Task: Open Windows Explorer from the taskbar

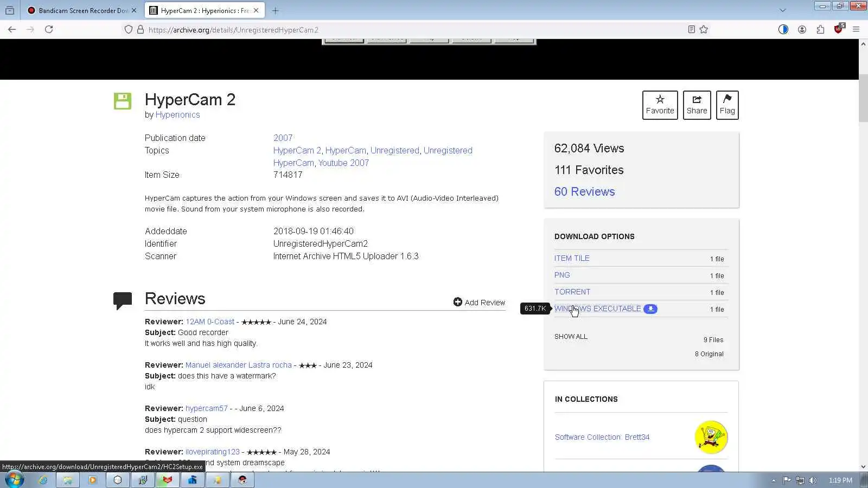Action: click(x=68, y=480)
